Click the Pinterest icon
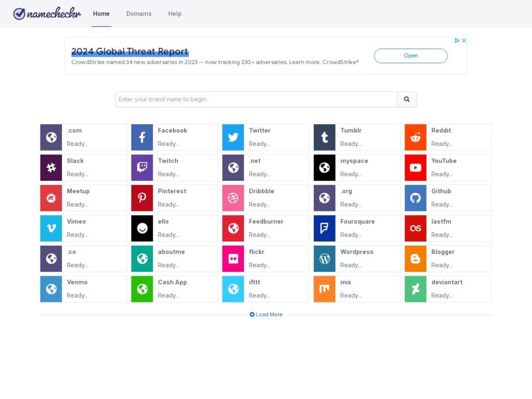This screenshot has width=532, height=399. click(x=142, y=198)
